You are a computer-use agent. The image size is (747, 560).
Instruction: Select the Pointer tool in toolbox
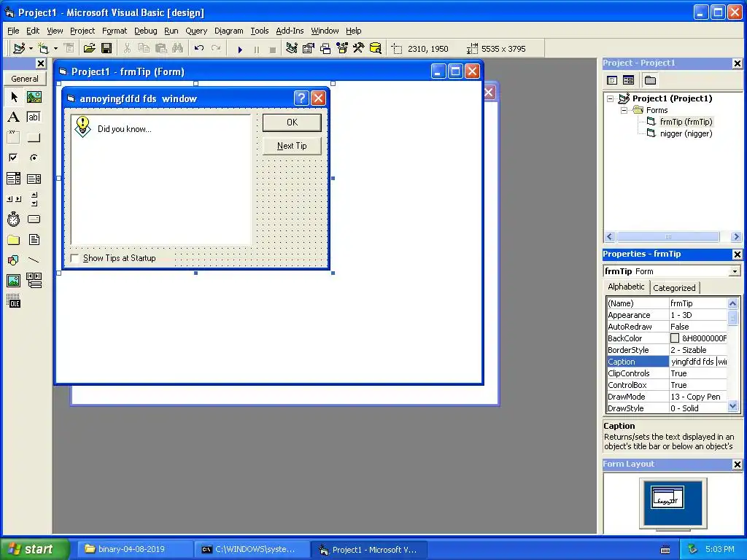coord(14,97)
